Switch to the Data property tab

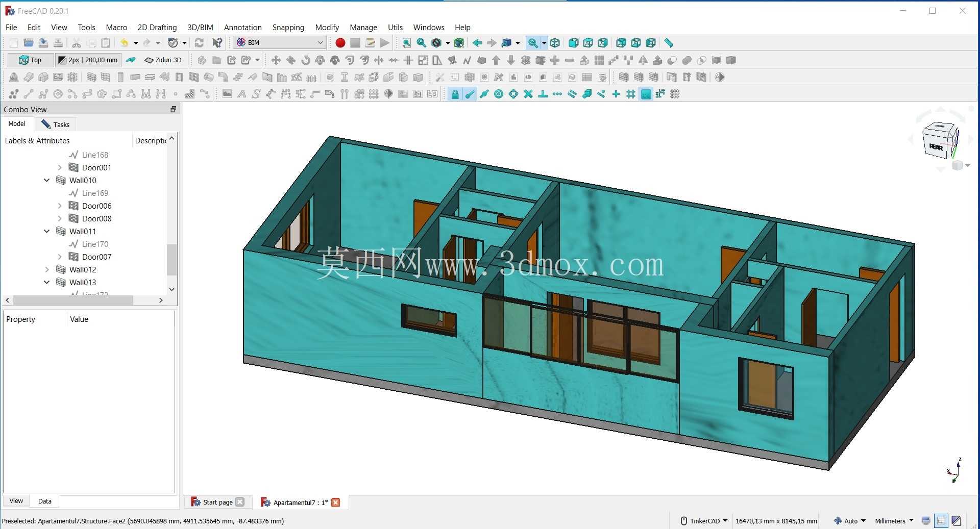(x=45, y=501)
